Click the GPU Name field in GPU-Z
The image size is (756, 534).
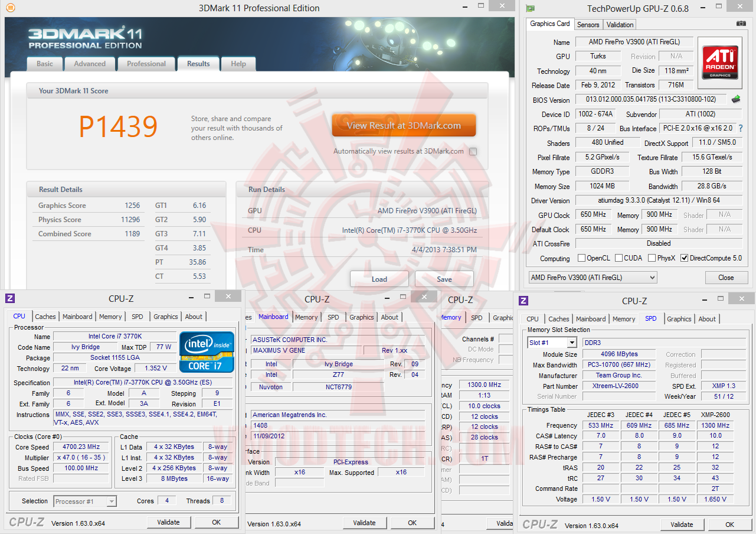634,42
